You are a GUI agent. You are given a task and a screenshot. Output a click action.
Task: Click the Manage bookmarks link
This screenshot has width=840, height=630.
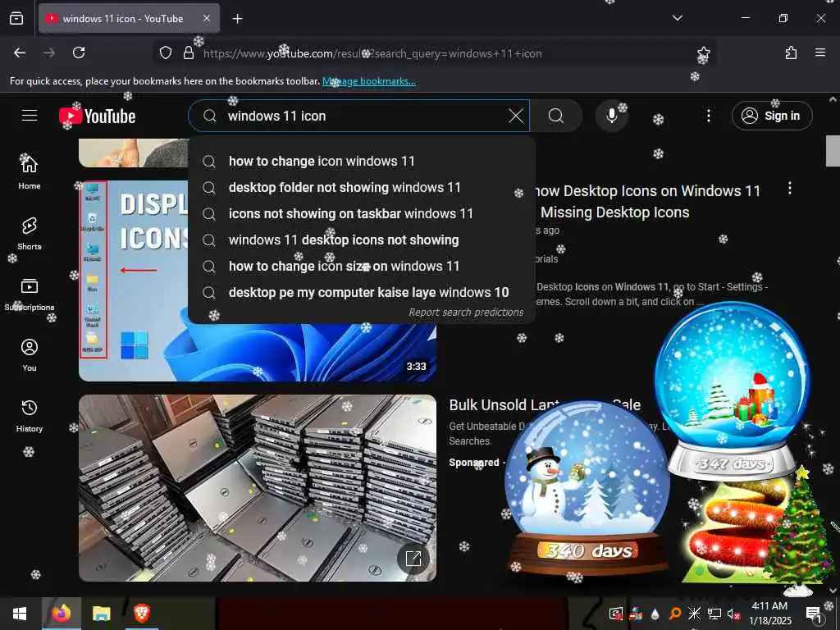point(368,81)
